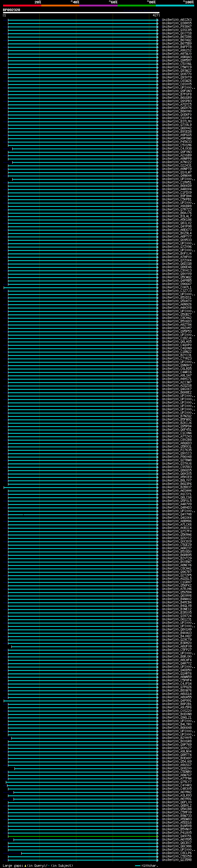
Task: Select the UniRef100_A3LR93 label
Action: tap(177, 795)
